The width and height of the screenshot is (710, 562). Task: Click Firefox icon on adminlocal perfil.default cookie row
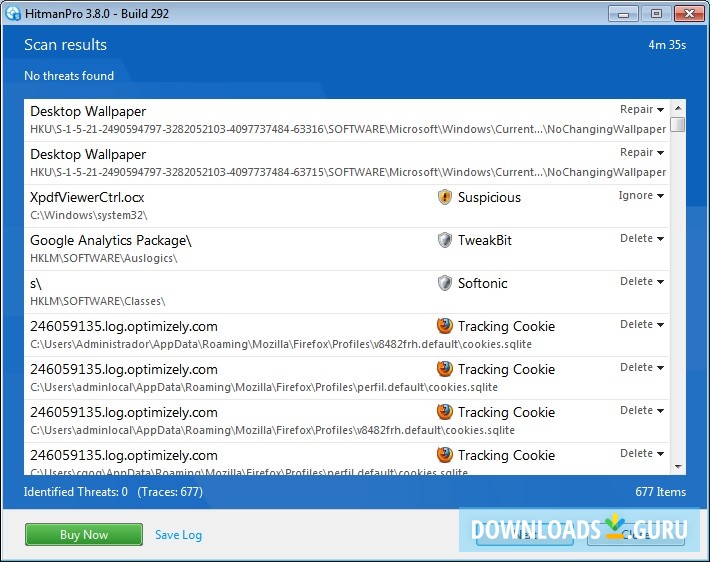[x=445, y=369]
